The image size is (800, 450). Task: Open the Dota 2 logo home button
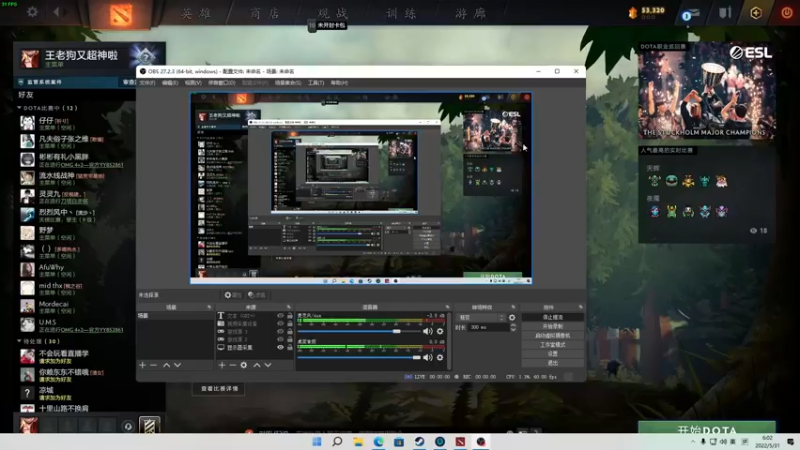pyautogui.click(x=120, y=14)
